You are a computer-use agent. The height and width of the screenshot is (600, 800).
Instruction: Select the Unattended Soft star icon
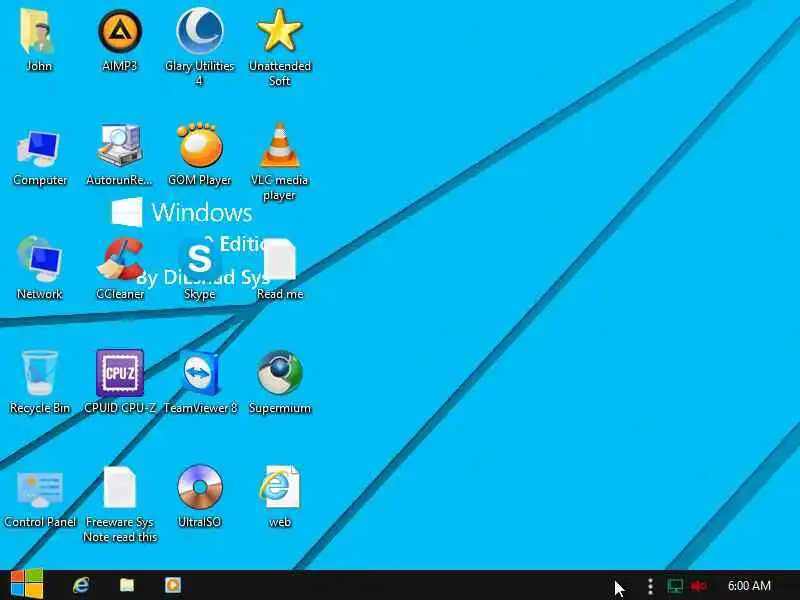[x=280, y=31]
